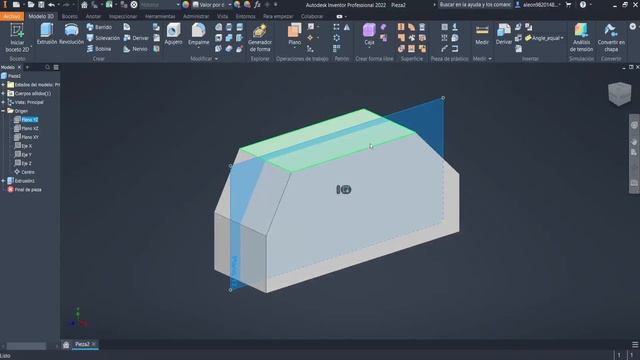
Task: Click the Home icon in quick access toolbar
Action: coord(84,5)
